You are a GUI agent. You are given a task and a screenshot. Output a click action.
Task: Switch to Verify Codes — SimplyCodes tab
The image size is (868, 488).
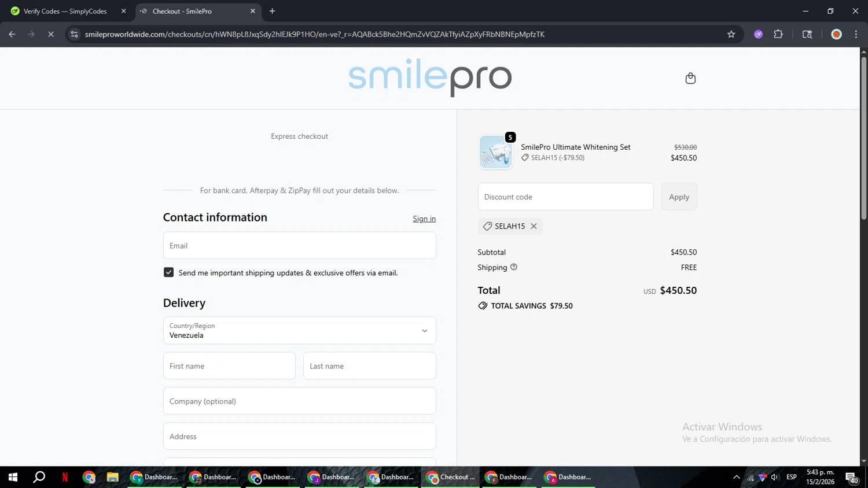(65, 11)
